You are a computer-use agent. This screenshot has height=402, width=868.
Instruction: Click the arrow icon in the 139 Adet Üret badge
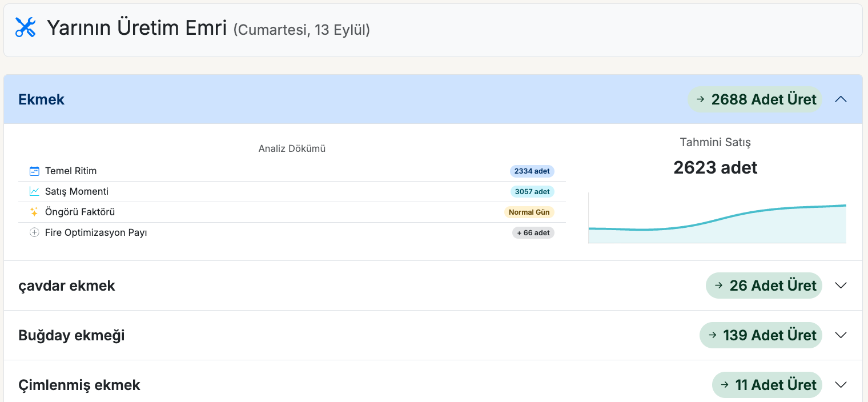(712, 335)
